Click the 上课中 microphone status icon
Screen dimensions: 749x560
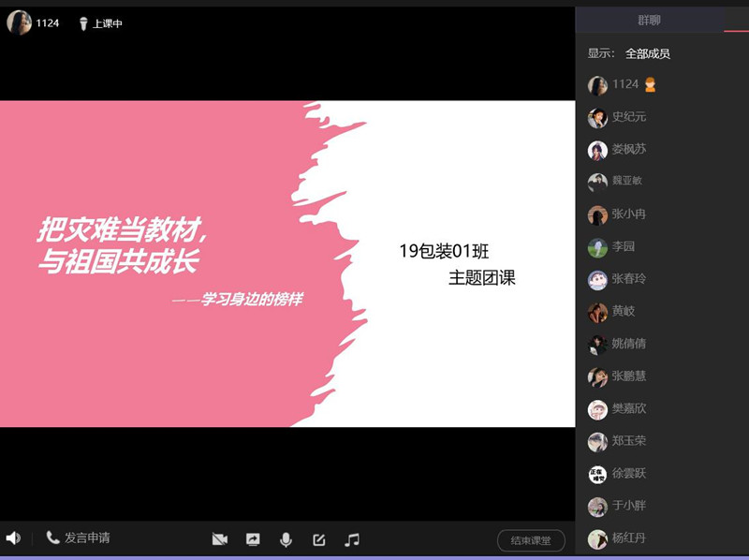(83, 24)
